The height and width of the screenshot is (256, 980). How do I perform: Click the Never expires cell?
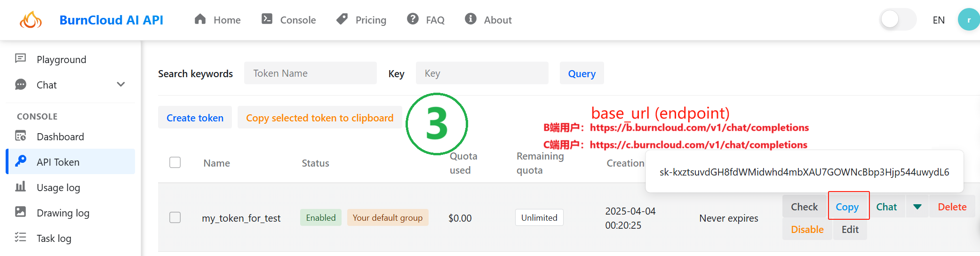729,218
